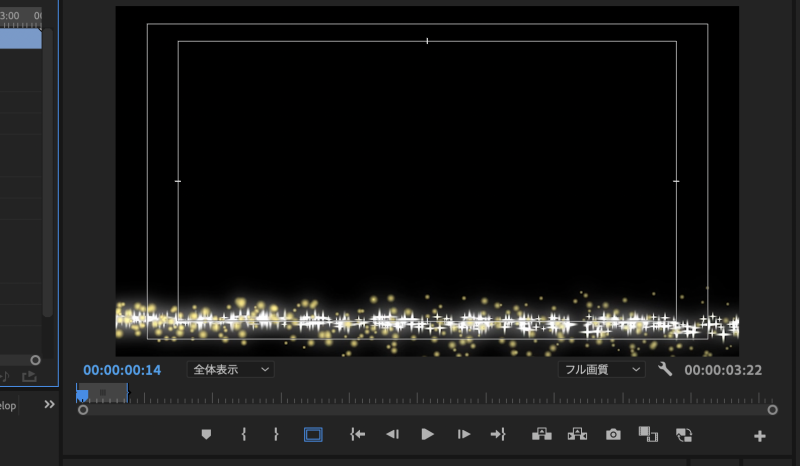This screenshot has width=800, height=466.
Task: Step forward one frame
Action: (x=463, y=435)
